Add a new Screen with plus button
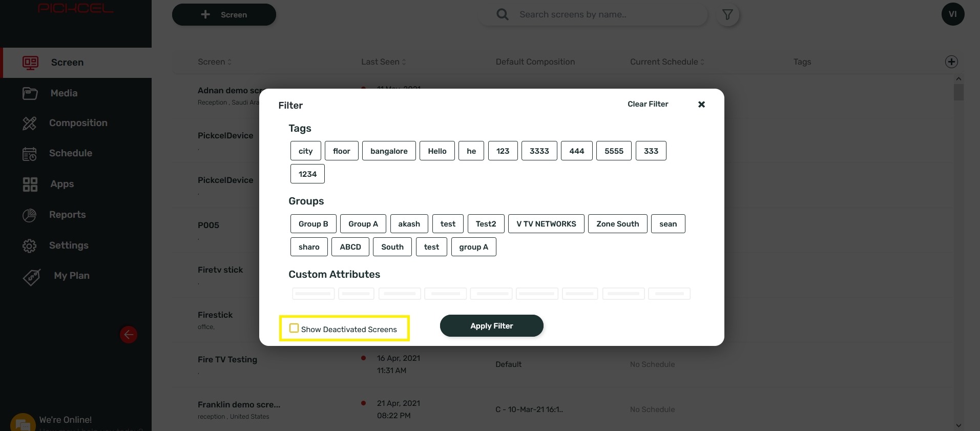Viewport: 980px width, 431px height. [224, 14]
